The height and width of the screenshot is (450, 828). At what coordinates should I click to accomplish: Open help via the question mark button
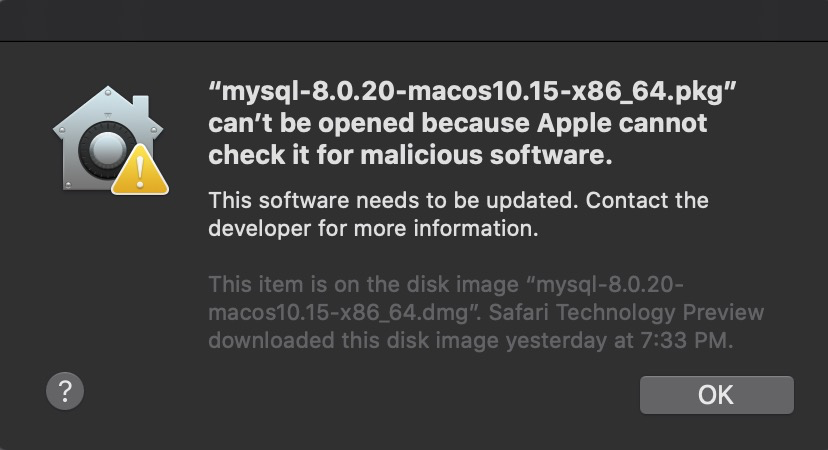tap(65, 391)
